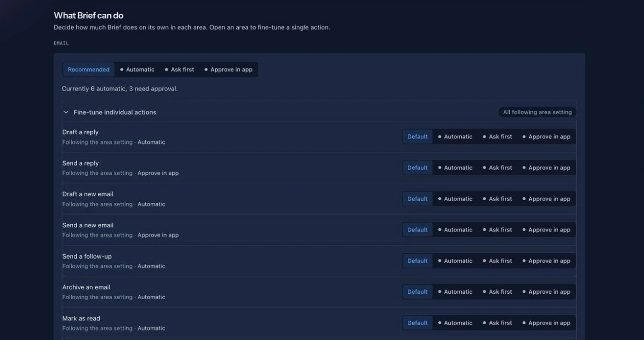
Task: Click the Send a reply action label
Action: [x=80, y=163]
